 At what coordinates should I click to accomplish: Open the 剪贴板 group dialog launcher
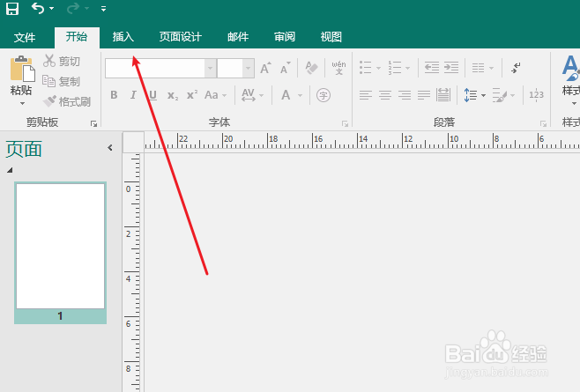[93, 124]
